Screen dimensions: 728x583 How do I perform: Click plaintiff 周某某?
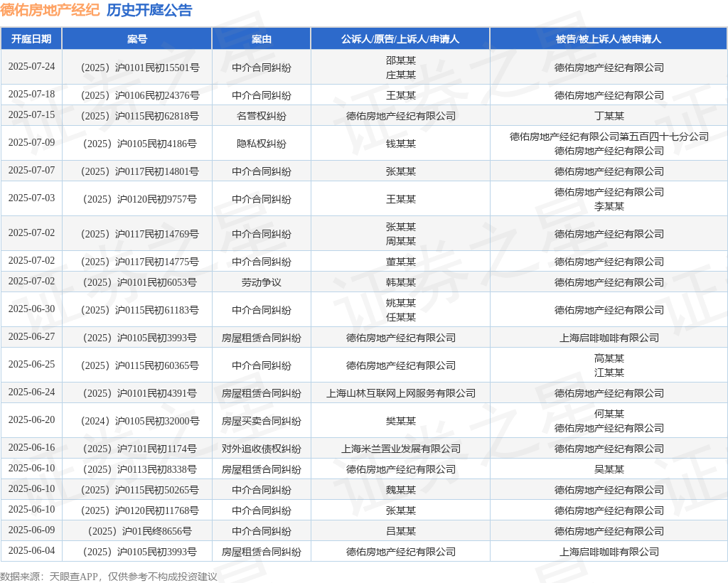[401, 241]
